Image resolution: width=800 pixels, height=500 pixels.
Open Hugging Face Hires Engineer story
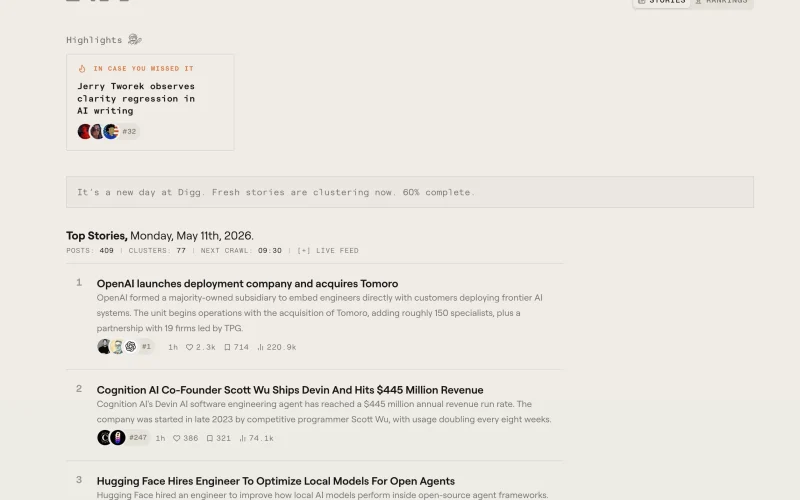point(276,481)
